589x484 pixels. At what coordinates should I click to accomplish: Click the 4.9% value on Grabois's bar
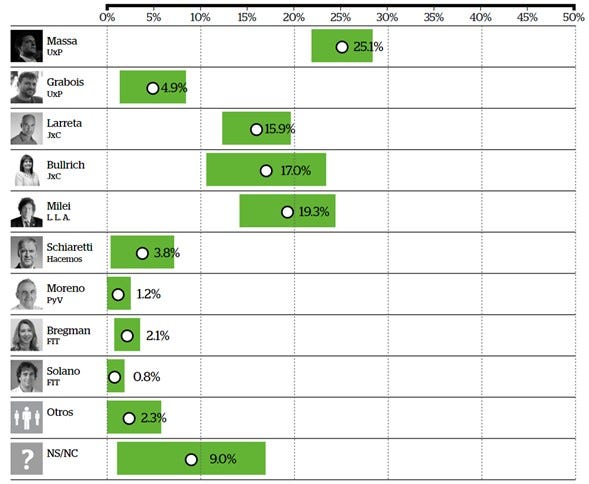(x=174, y=88)
